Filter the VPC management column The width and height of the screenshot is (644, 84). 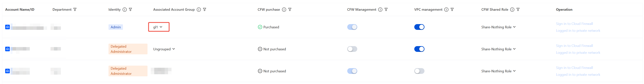coord(452,10)
